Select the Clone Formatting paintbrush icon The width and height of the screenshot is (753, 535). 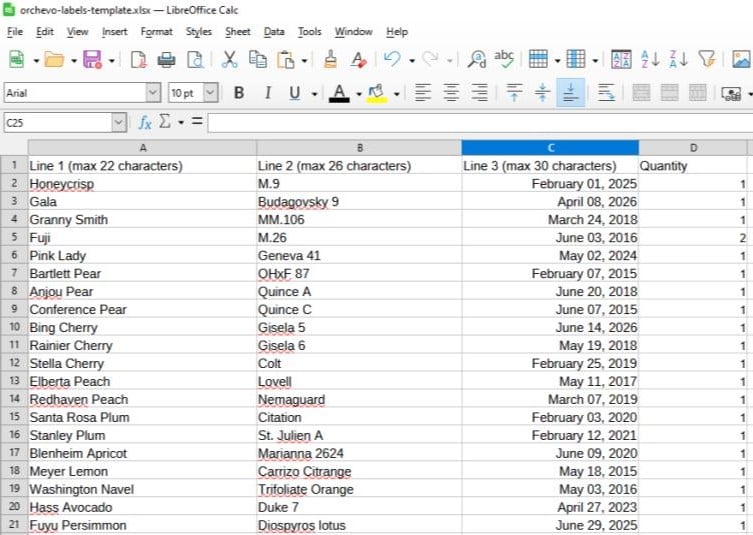pos(330,60)
